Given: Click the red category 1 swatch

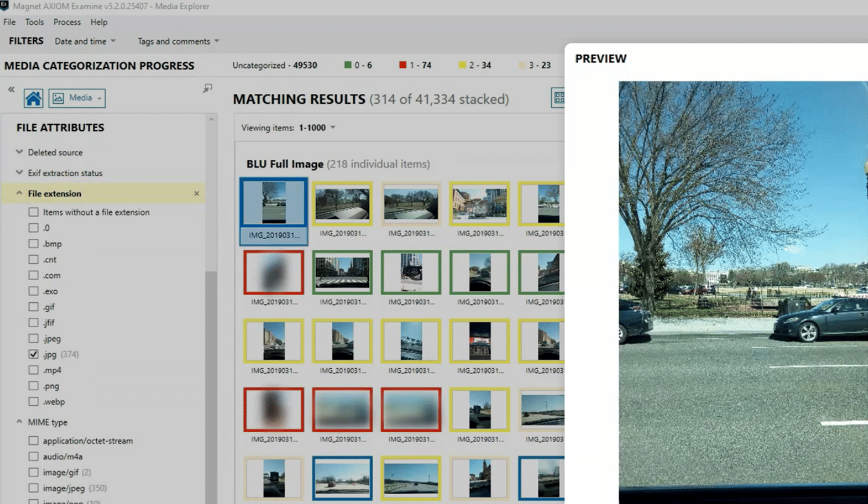Looking at the screenshot, I should click(x=403, y=65).
